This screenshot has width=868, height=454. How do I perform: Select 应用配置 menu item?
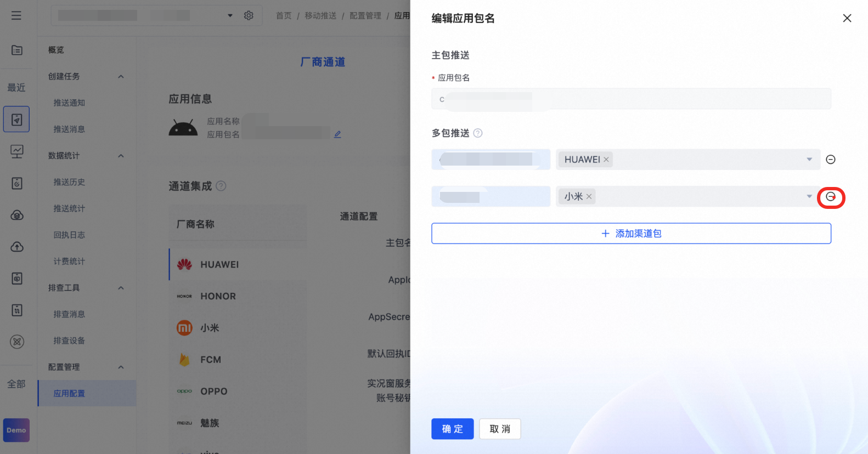click(x=87, y=393)
